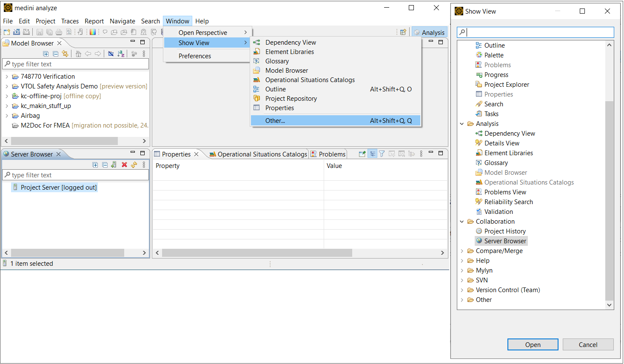The width and height of the screenshot is (624, 364).
Task: Toggle Show Categories in Properties view
Action: click(x=372, y=154)
